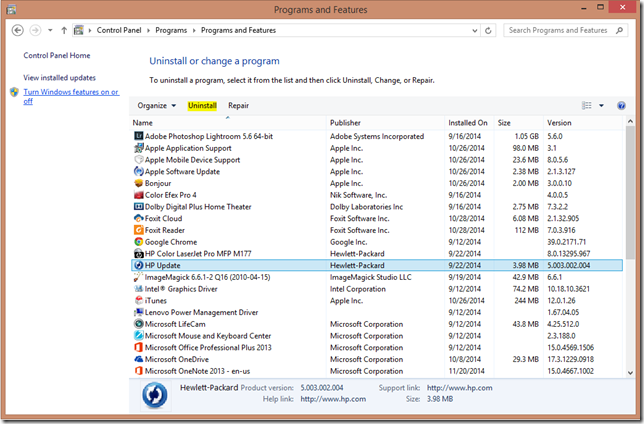Open the recent locations dropdown arrow

(x=50, y=30)
